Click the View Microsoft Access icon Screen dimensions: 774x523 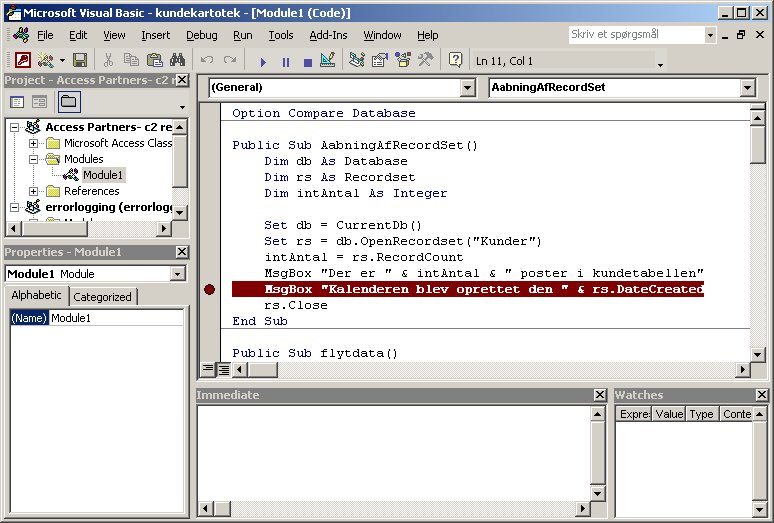point(22,60)
